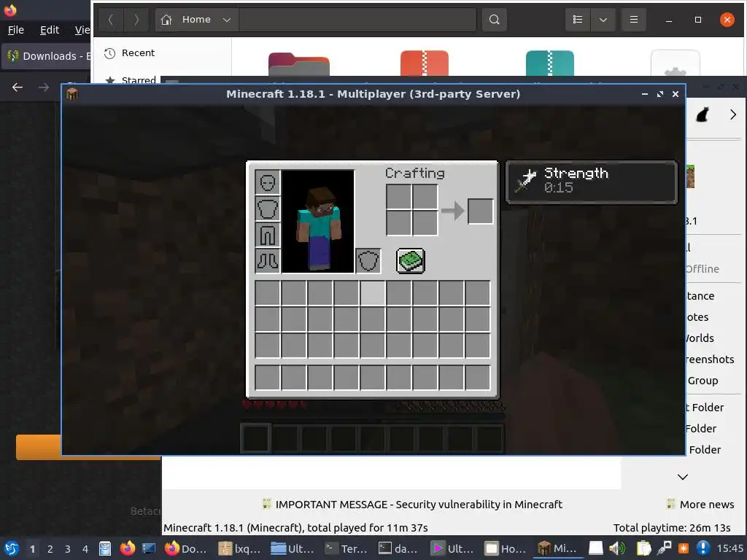This screenshot has width=747, height=560.
Task: Open the IMPORTANT MESSAGE security vulnerability news link
Action: (x=413, y=505)
